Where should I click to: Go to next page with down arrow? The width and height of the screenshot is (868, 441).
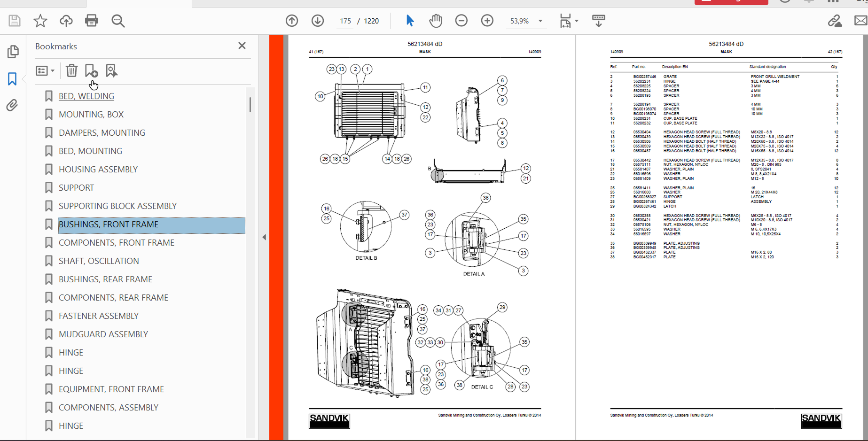318,21
